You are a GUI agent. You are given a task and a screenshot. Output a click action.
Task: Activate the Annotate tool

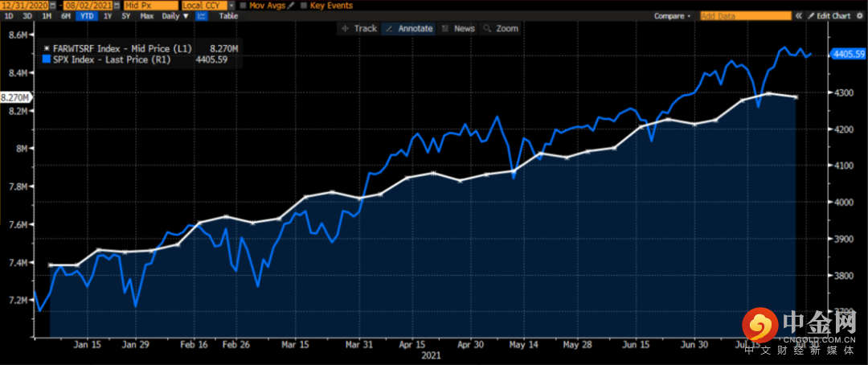[408, 28]
